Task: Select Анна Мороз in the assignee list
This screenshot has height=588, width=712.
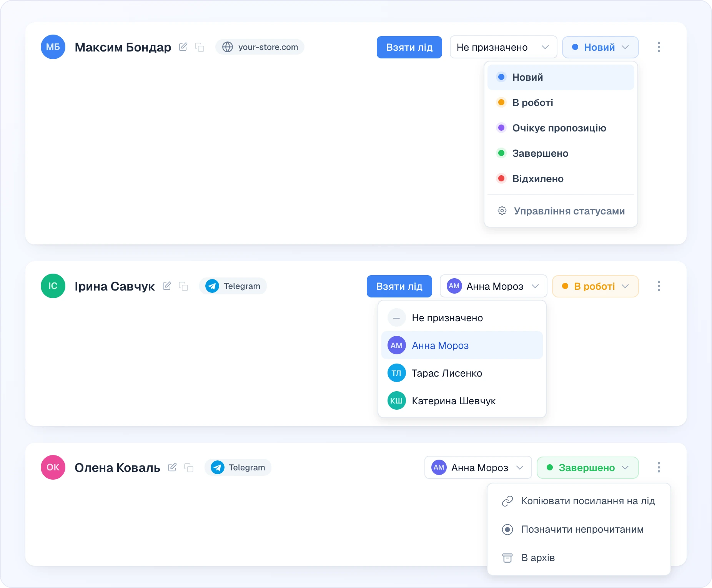Action: (x=462, y=345)
